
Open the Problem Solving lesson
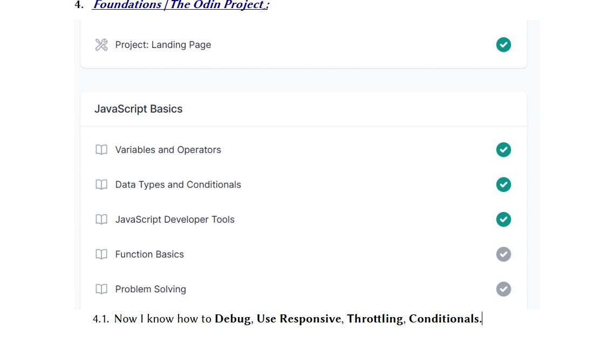[151, 289]
